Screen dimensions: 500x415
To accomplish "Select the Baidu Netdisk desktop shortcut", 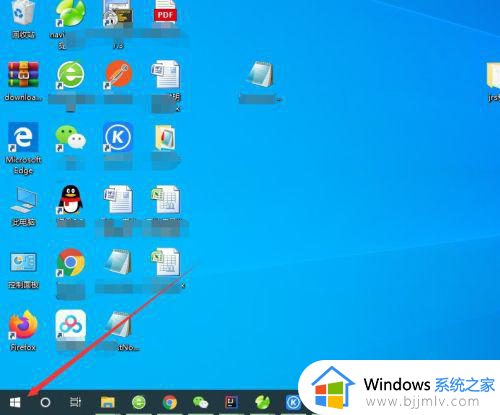I will [70, 325].
